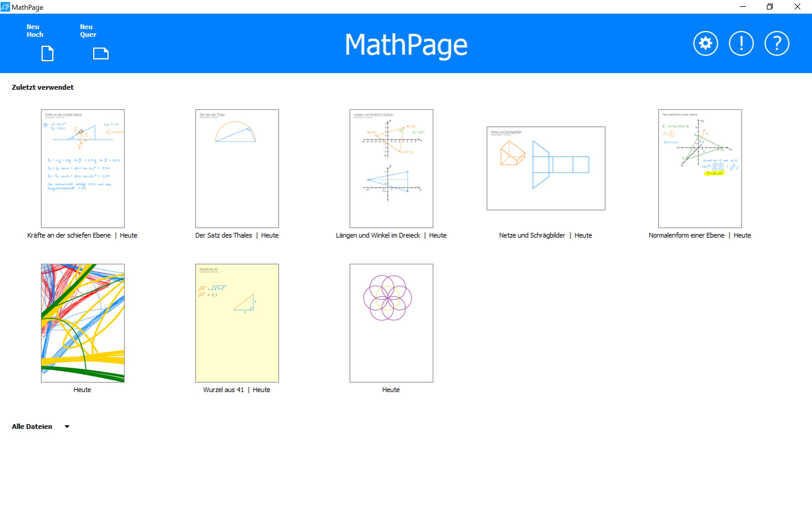Open settings gear icon
The width and height of the screenshot is (812, 518).
tap(705, 44)
